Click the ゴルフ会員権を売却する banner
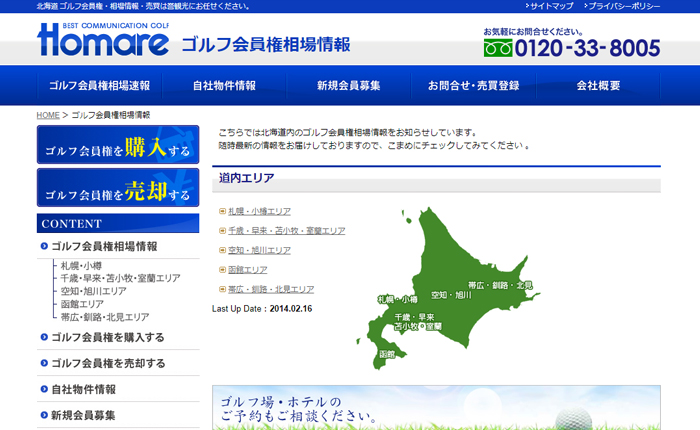 pos(118,188)
